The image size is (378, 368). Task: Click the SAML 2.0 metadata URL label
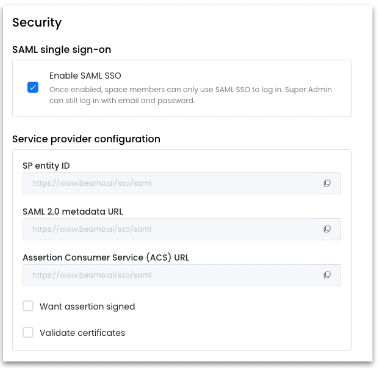coord(73,212)
